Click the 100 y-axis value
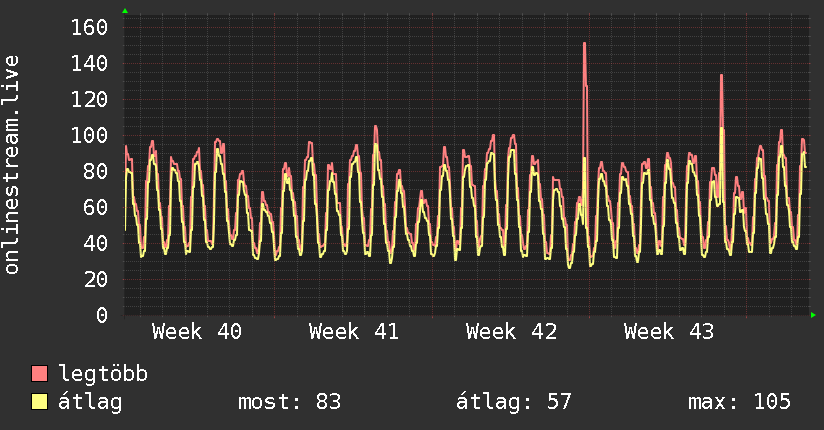The width and height of the screenshot is (824, 430). pyautogui.click(x=89, y=135)
